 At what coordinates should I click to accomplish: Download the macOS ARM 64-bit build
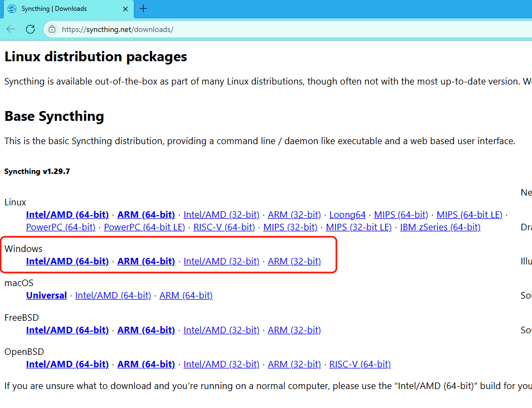186,295
